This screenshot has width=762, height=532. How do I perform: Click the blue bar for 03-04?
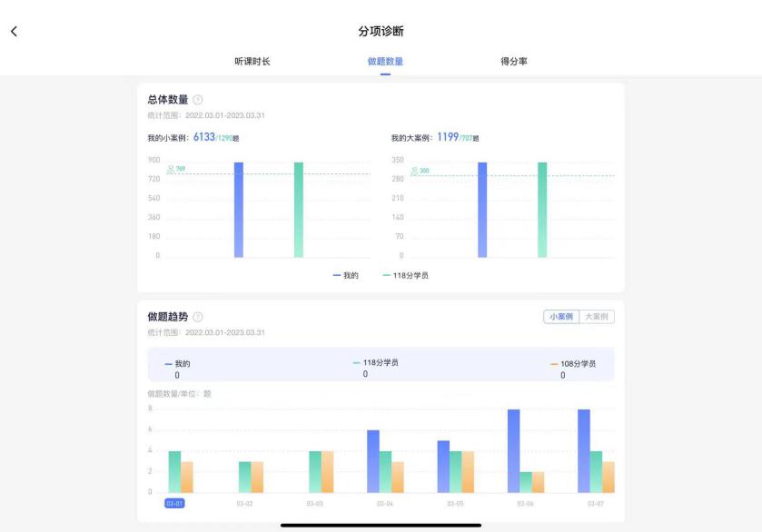pyautogui.click(x=373, y=461)
